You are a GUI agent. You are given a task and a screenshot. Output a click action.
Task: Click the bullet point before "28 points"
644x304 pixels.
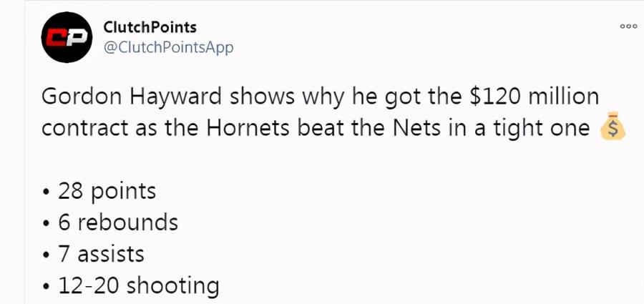point(47,192)
